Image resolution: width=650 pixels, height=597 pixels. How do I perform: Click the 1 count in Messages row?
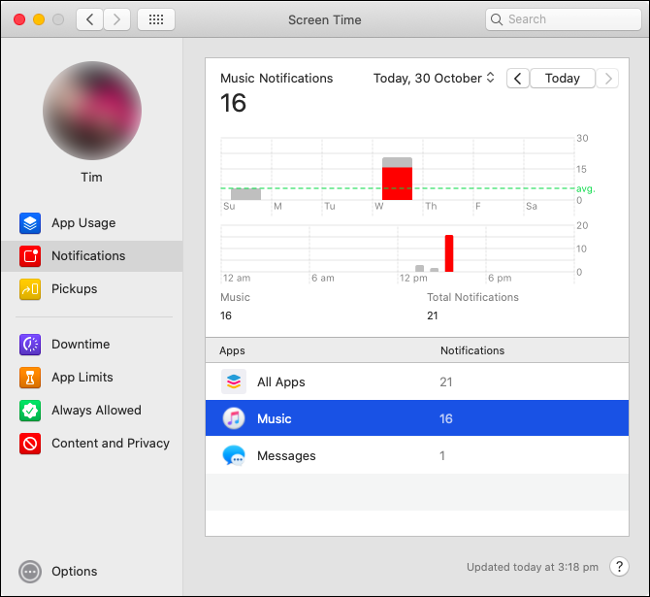point(442,456)
